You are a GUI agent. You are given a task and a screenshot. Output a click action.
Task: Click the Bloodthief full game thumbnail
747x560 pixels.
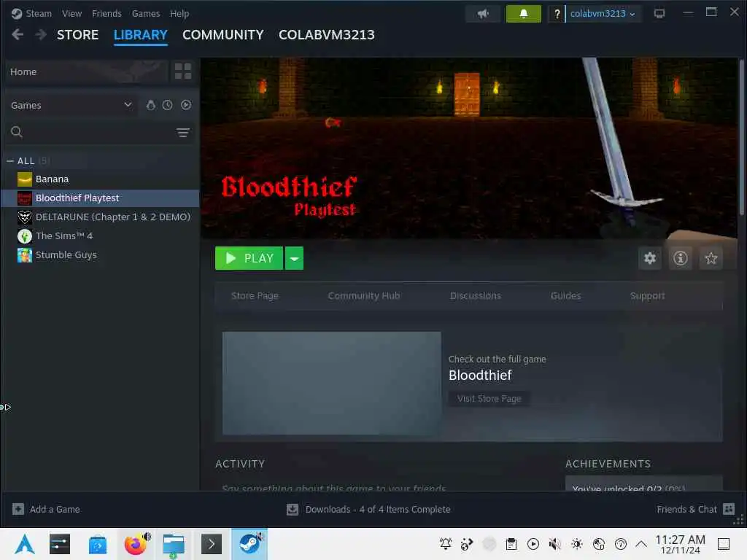click(x=332, y=384)
